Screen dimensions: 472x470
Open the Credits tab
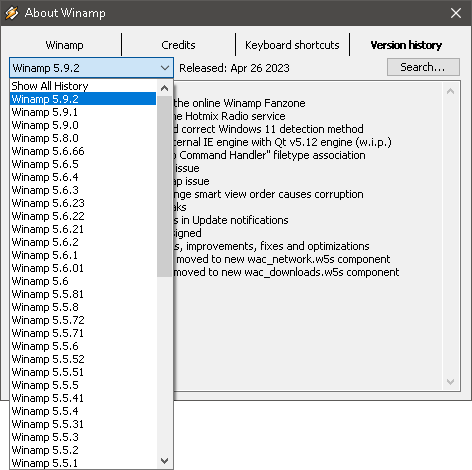tap(178, 45)
